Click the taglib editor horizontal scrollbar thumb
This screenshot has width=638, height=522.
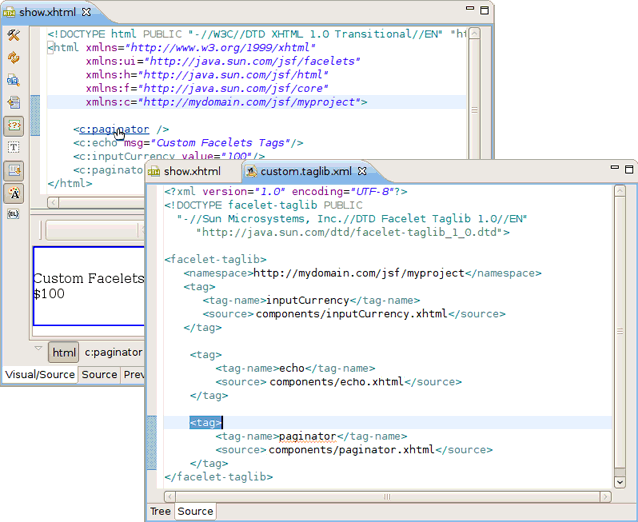[x=387, y=497]
